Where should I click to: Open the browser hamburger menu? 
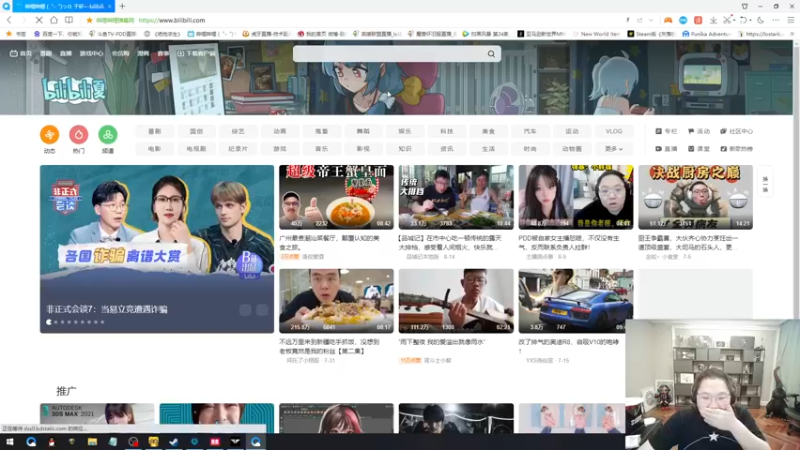coord(791,20)
